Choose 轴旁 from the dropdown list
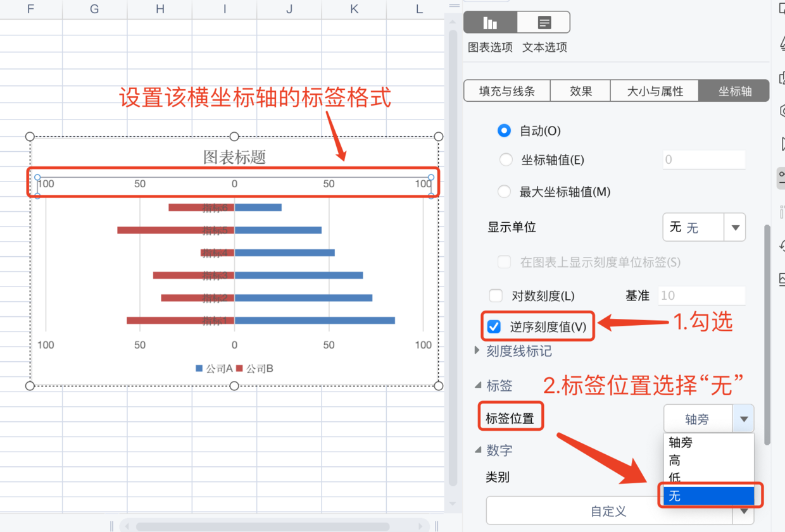This screenshot has width=785, height=532. tap(708, 443)
